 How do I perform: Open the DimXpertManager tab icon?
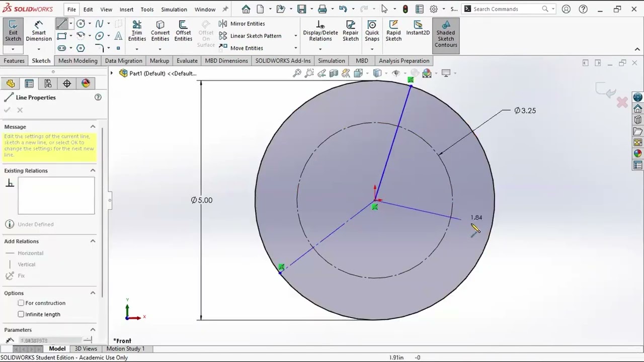[x=67, y=83]
